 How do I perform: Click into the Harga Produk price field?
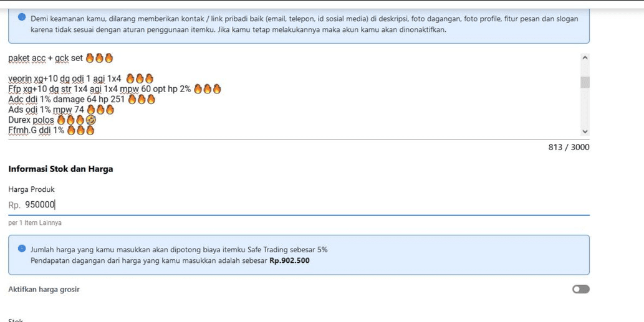click(299, 205)
